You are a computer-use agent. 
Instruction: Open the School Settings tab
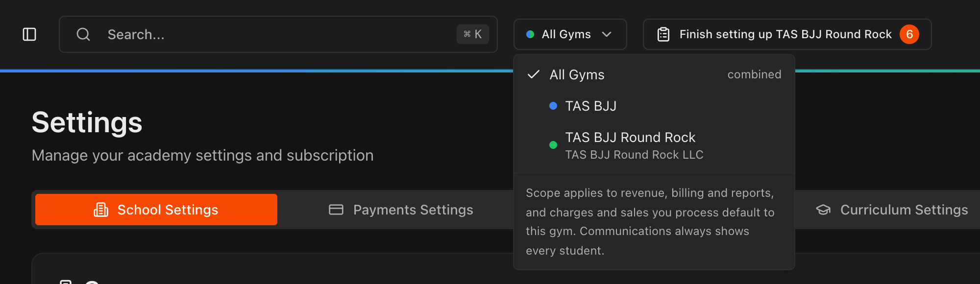point(156,210)
